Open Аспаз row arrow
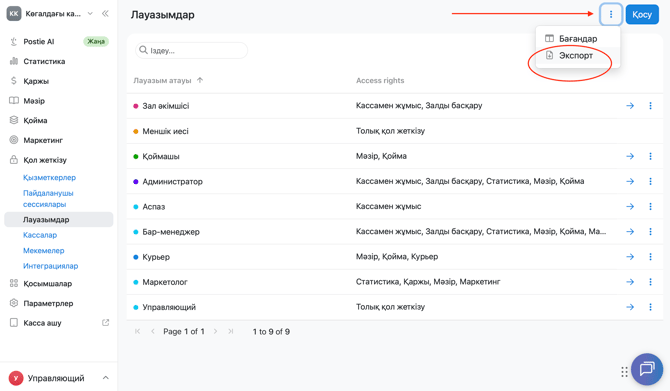The height and width of the screenshot is (391, 670). coord(630,206)
